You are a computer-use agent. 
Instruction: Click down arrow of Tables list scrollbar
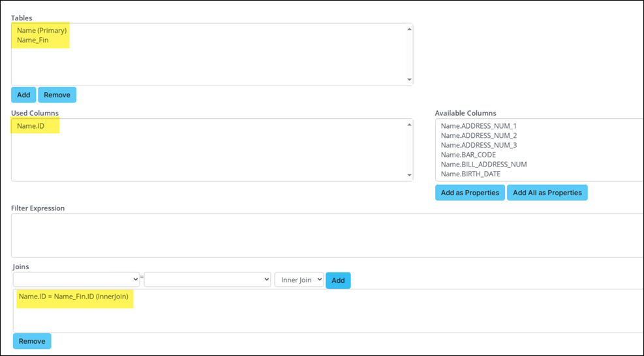[x=409, y=80]
